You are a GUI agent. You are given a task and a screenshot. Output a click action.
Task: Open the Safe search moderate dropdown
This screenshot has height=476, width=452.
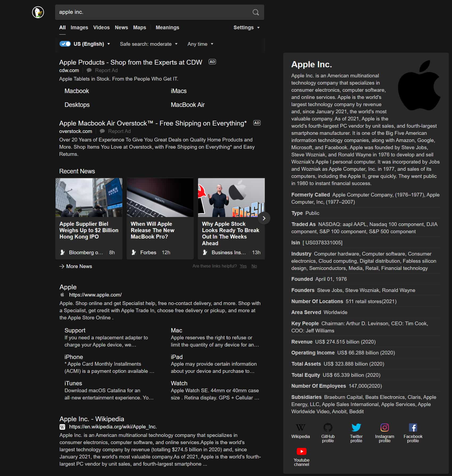(148, 44)
